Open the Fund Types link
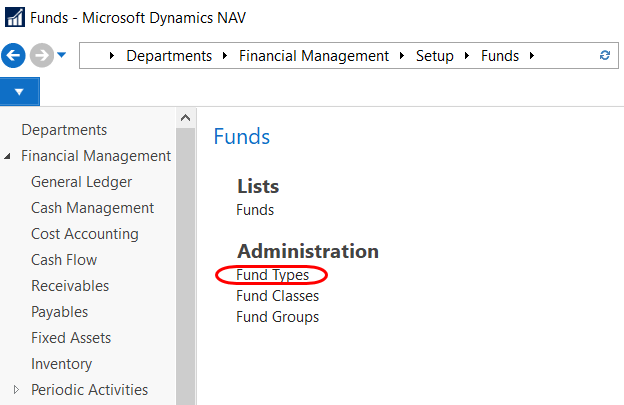The height and width of the screenshot is (405, 624). 272,275
